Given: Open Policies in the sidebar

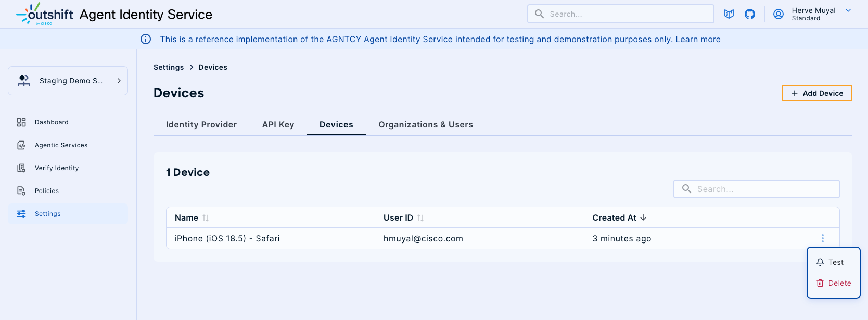Looking at the screenshot, I should (68, 191).
